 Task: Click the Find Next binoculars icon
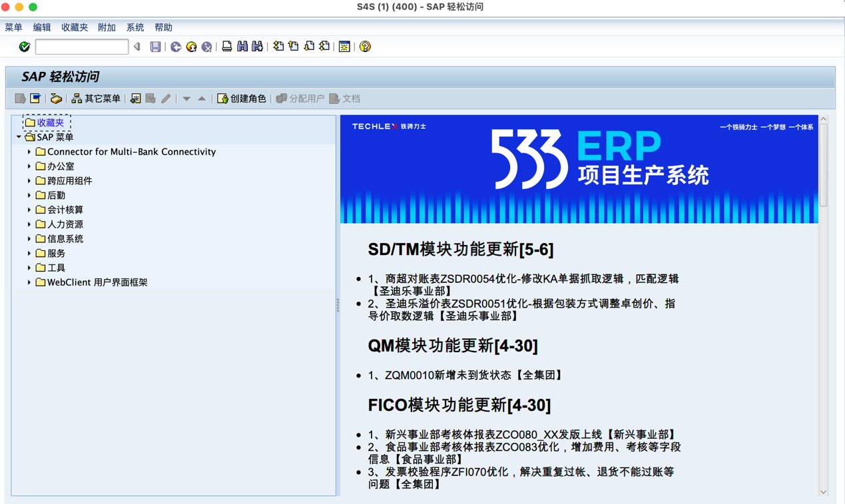click(257, 47)
